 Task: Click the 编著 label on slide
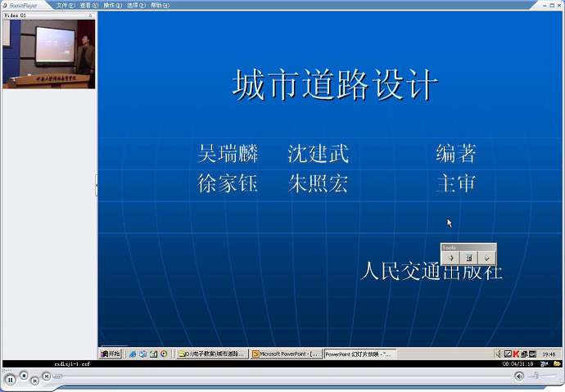click(456, 154)
